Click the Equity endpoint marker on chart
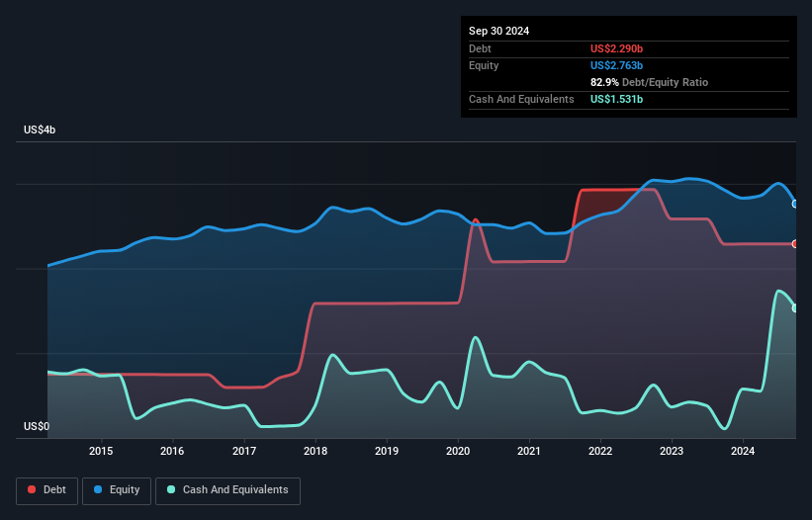The height and width of the screenshot is (520, 812). [x=795, y=204]
